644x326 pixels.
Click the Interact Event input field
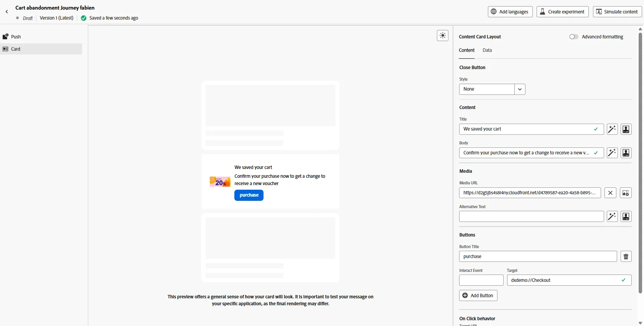point(481,280)
